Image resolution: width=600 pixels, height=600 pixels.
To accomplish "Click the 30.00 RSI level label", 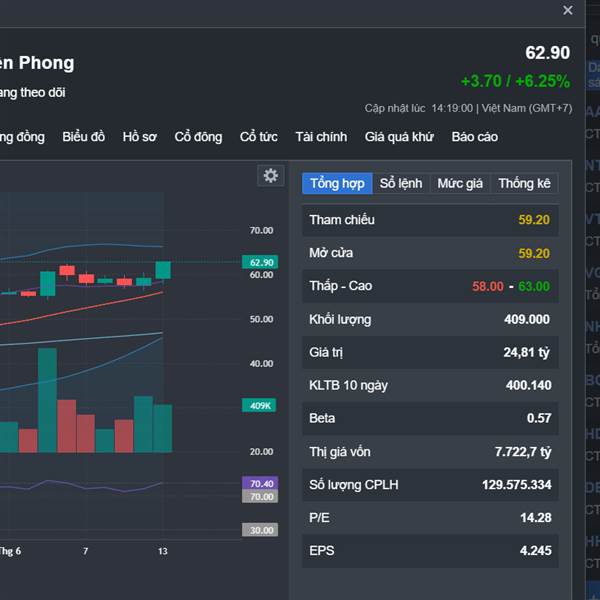I will (x=260, y=530).
